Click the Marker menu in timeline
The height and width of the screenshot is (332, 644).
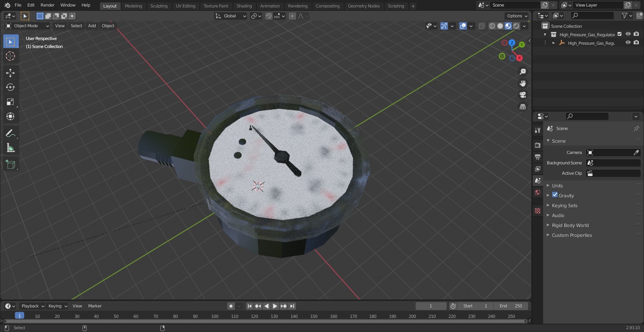(95, 306)
